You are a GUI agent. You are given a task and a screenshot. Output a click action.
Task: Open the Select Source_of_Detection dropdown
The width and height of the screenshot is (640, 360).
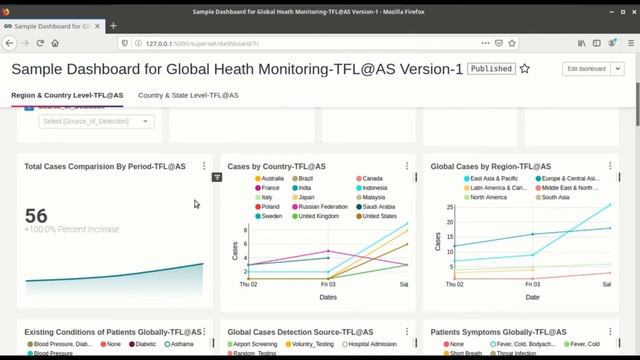(x=96, y=121)
